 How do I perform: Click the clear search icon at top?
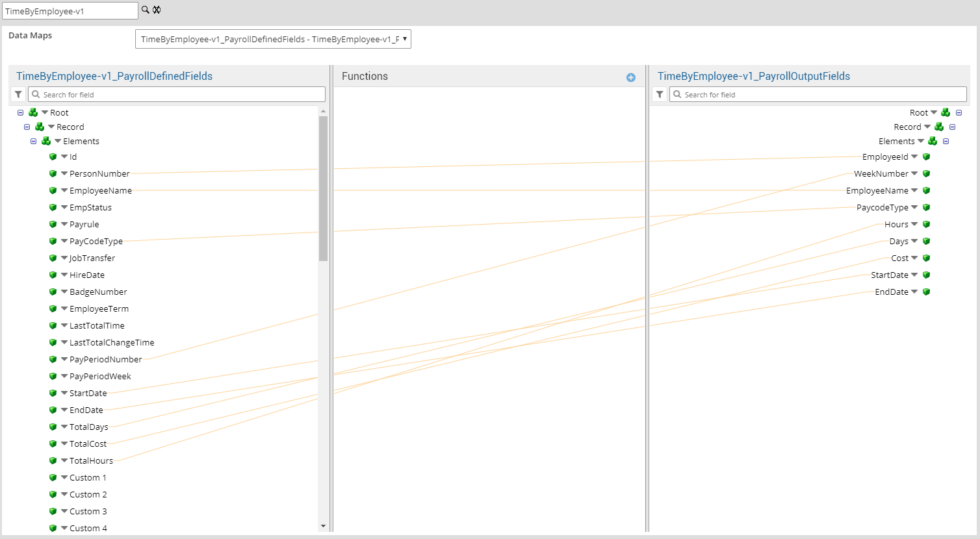[x=157, y=10]
